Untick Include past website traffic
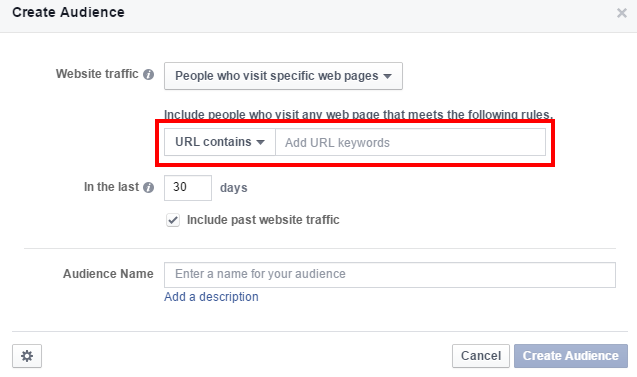Screen dimensions: 637x377 tap(173, 220)
